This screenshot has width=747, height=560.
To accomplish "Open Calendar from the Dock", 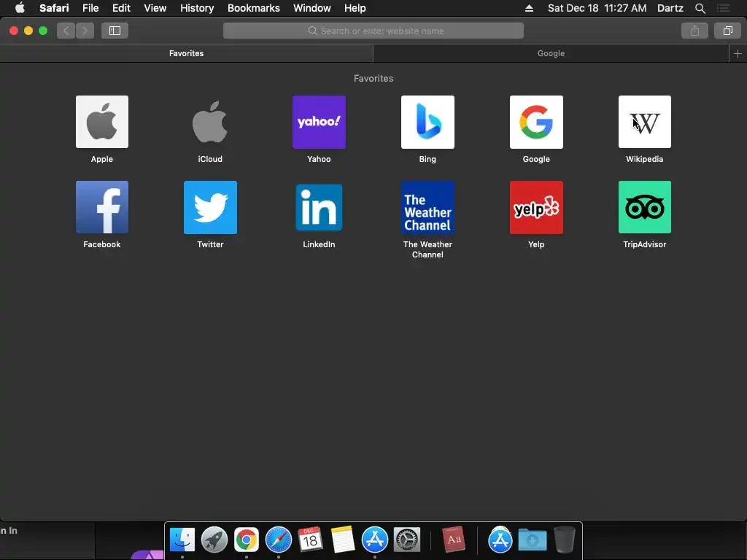I will [311, 540].
